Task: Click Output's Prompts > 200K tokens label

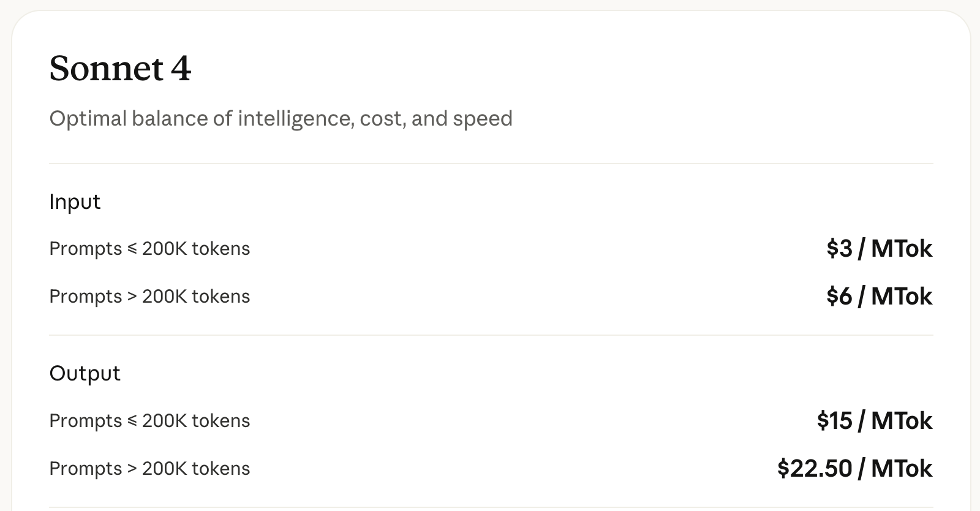Action: pos(149,469)
